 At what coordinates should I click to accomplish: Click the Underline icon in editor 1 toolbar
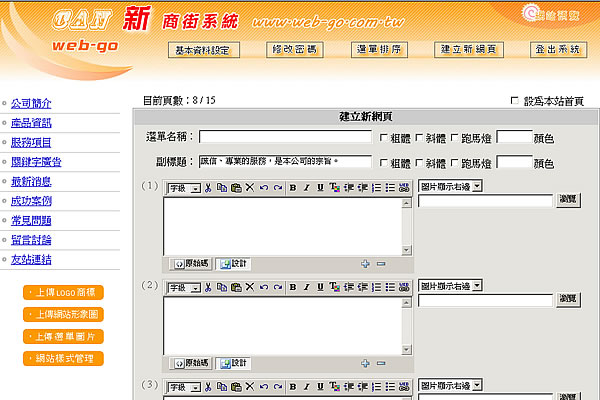320,187
